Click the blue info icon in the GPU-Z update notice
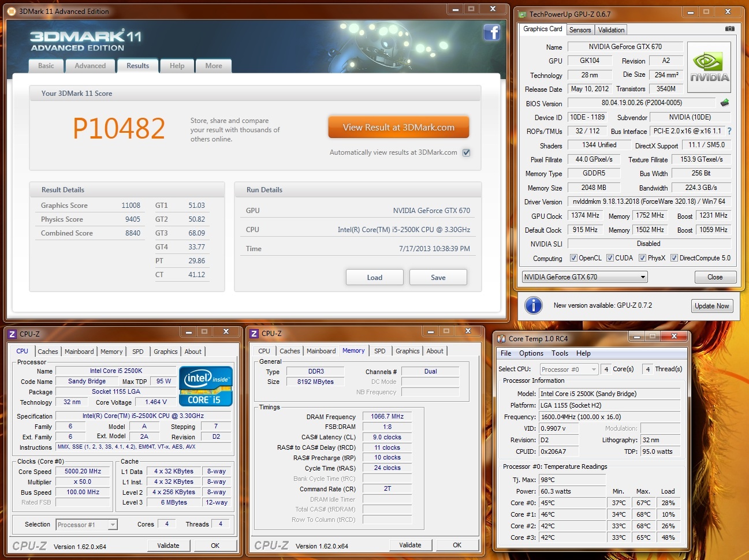749x560 pixels. (533, 305)
